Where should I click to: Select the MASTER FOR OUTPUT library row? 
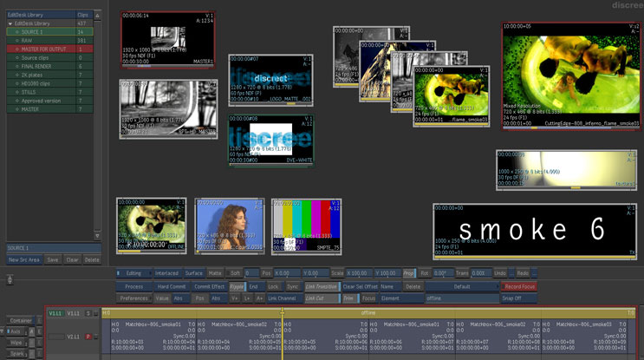pyautogui.click(x=49, y=49)
